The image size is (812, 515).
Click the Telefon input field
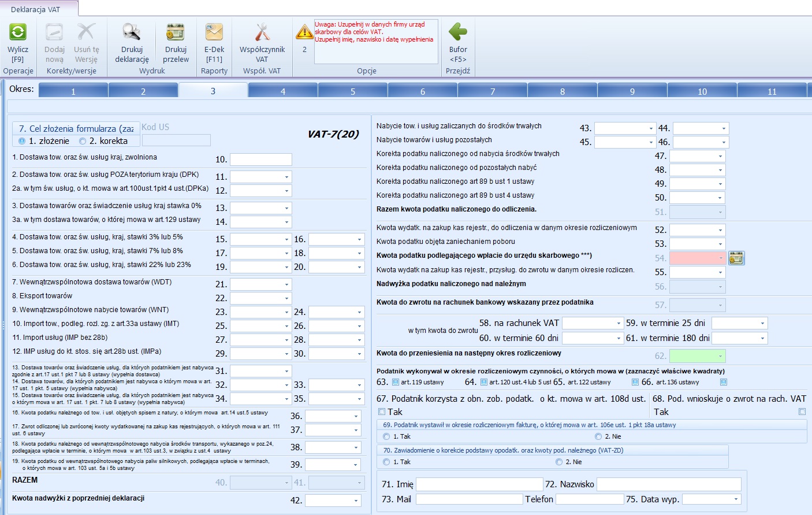589,499
